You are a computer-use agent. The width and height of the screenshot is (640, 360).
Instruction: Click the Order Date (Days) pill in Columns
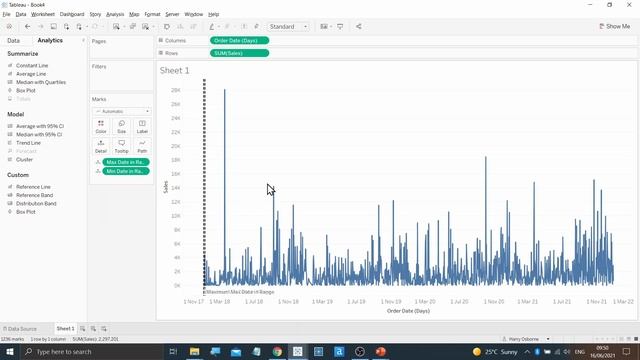point(240,40)
